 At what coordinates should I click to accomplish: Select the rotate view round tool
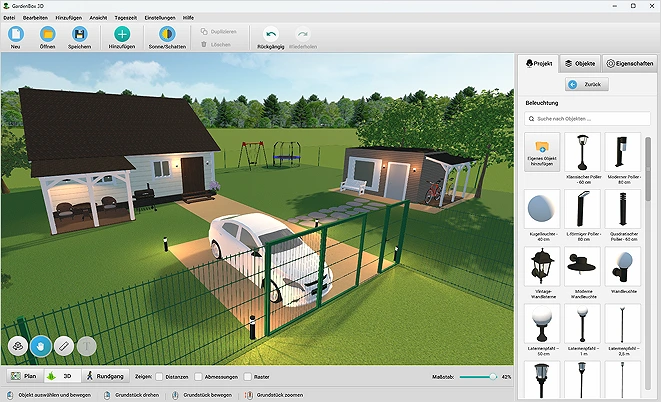pyautogui.click(x=18, y=346)
